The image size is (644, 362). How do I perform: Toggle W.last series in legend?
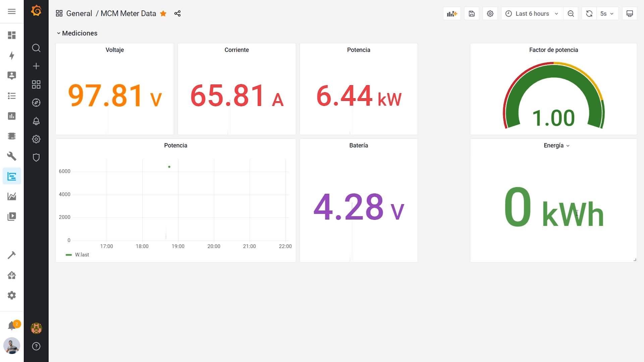point(82,255)
